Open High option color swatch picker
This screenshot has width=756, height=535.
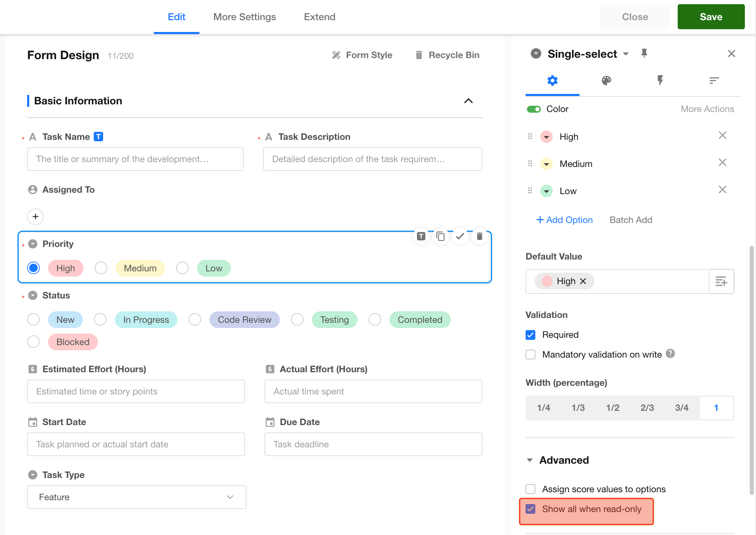pyautogui.click(x=546, y=137)
